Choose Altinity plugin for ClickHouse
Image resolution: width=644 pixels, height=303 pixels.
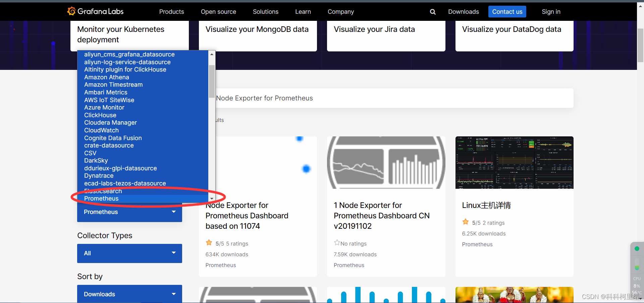pos(143,70)
